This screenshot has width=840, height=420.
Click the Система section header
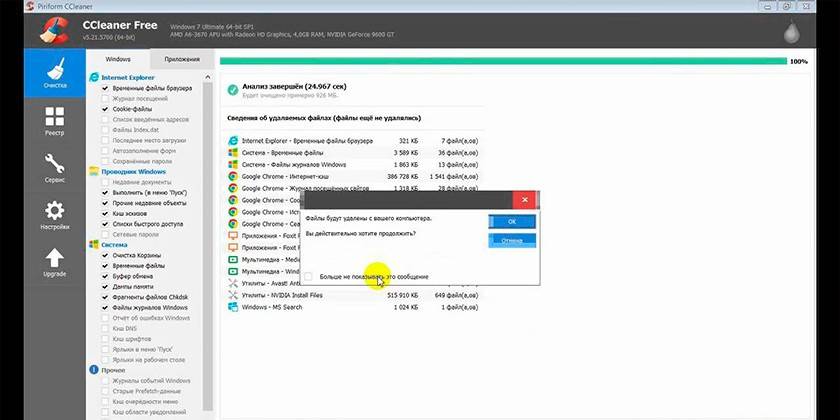tap(114, 244)
